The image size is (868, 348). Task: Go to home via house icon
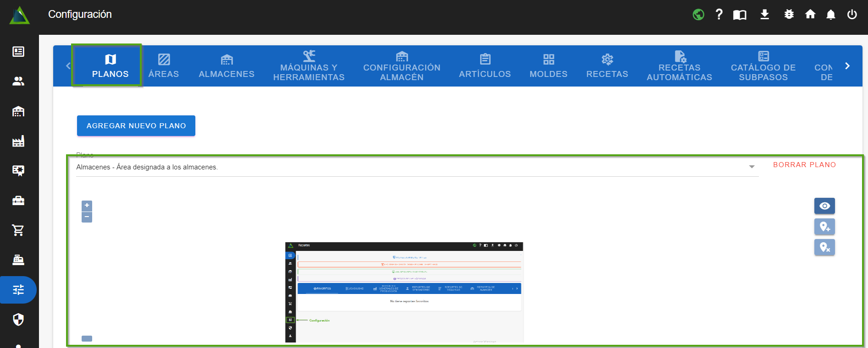point(810,15)
